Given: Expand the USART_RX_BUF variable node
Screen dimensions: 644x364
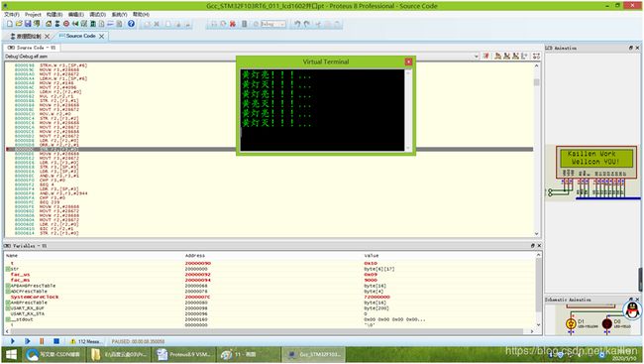Looking at the screenshot, I should tap(8, 308).
